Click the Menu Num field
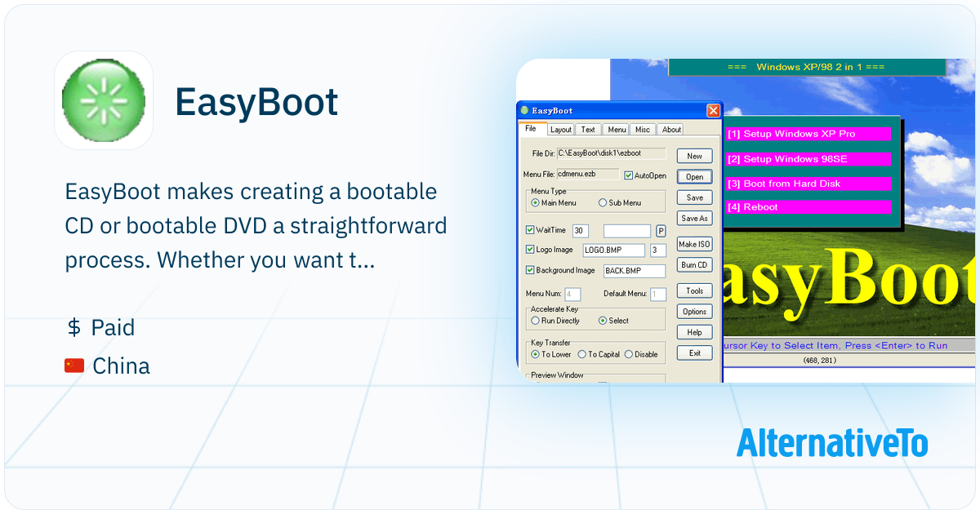The width and height of the screenshot is (980, 514). (572, 294)
